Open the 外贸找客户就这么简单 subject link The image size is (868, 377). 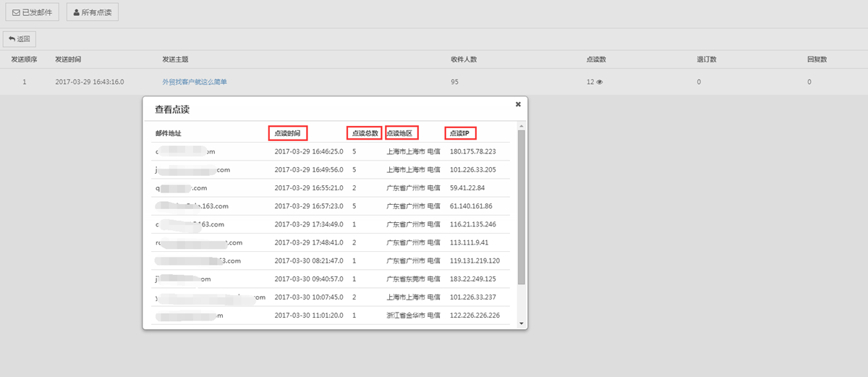point(195,82)
